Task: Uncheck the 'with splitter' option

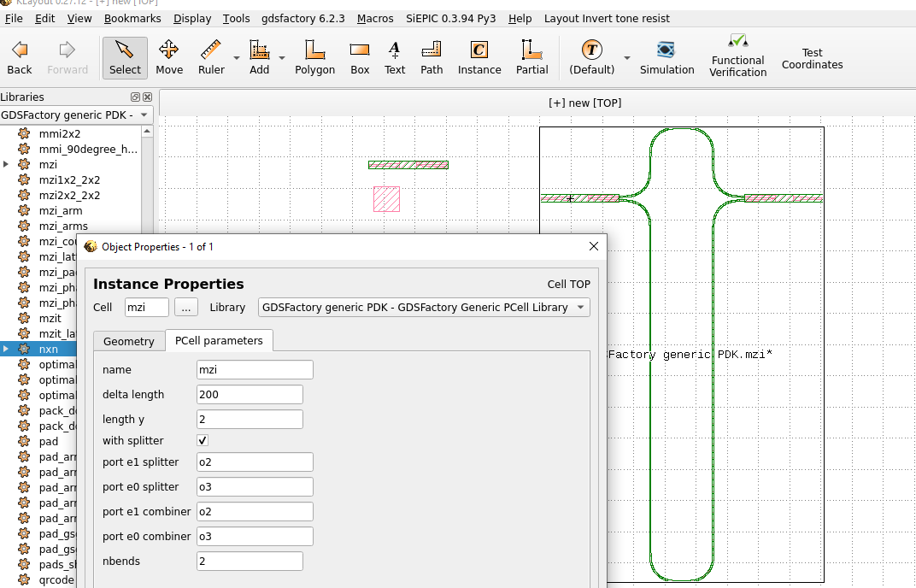Action: (x=203, y=440)
